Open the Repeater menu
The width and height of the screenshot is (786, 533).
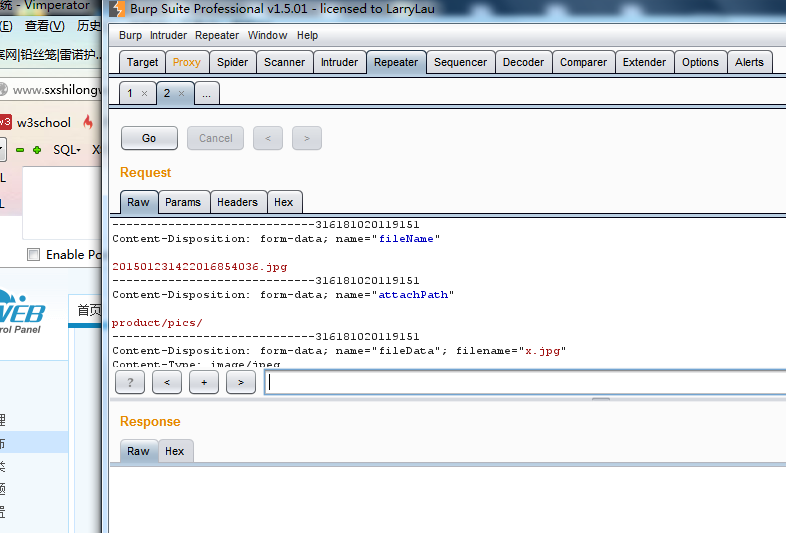(x=217, y=35)
